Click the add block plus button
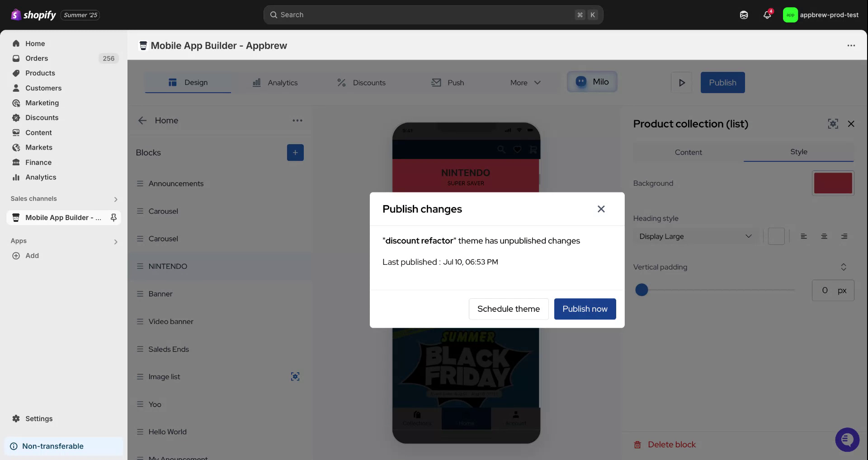 (x=295, y=153)
